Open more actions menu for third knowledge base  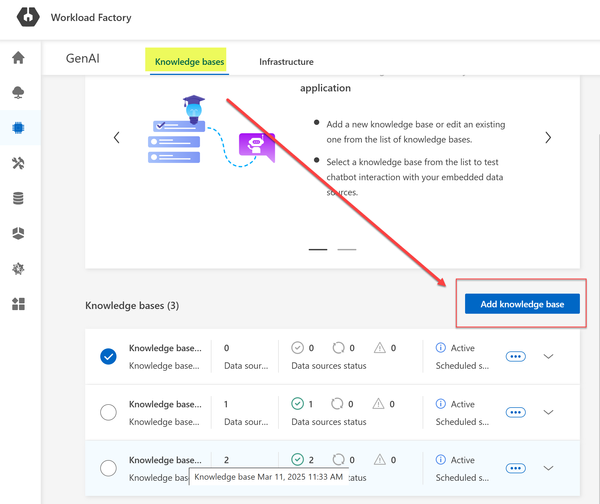point(515,468)
